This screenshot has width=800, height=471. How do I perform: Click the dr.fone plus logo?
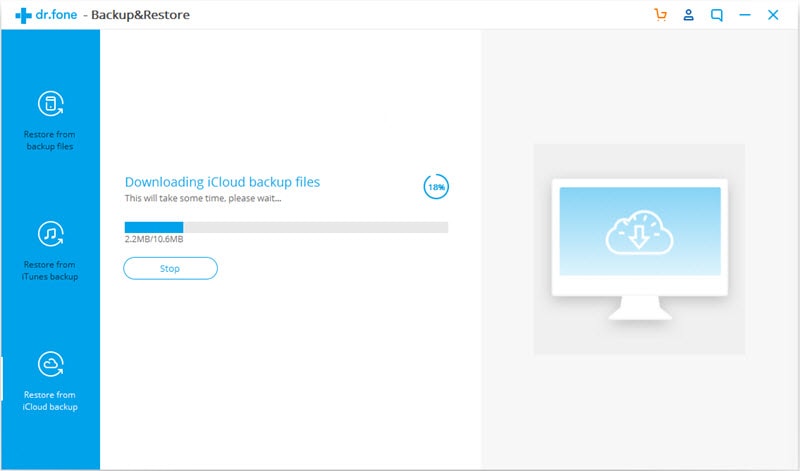[x=23, y=15]
